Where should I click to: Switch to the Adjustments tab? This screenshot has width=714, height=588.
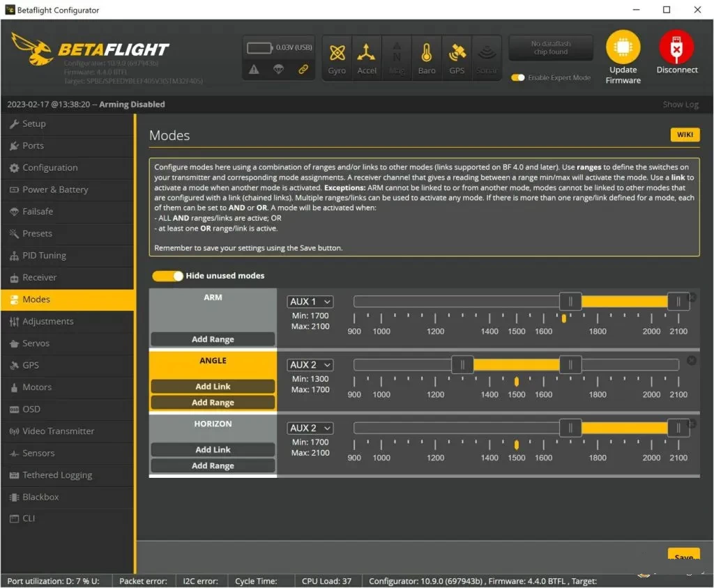click(x=68, y=321)
